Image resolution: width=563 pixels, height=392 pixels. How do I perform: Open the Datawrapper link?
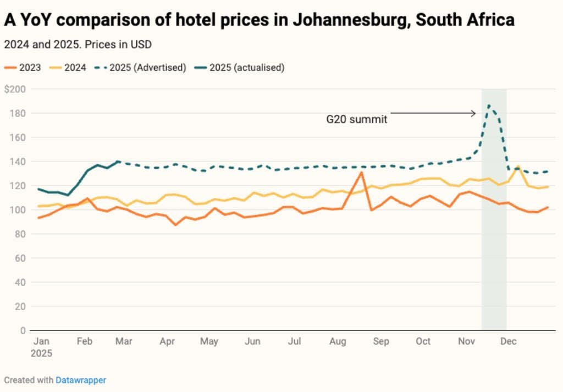pos(81,380)
